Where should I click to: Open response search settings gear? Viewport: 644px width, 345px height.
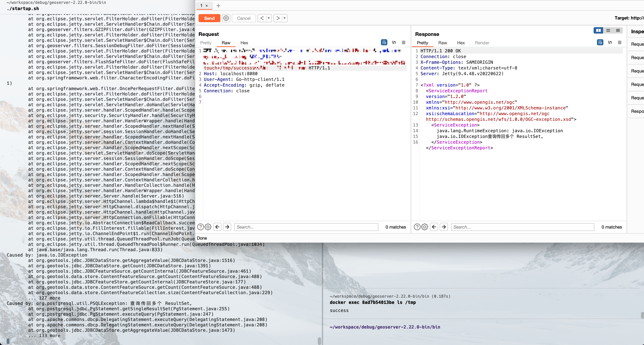pos(424,227)
